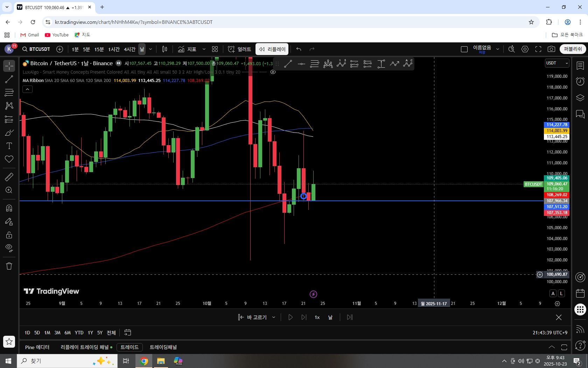This screenshot has height=368, width=588.
Task: Select the text annotation tool
Action: [9, 146]
